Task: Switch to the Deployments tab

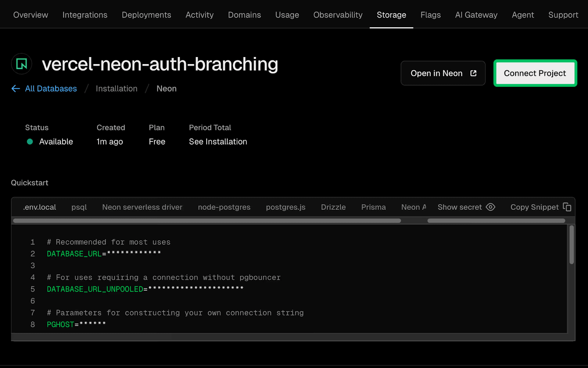Action: 146,15
